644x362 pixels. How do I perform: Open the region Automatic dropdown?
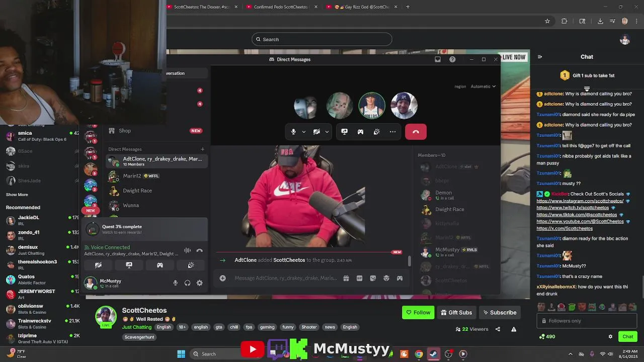[483, 86]
